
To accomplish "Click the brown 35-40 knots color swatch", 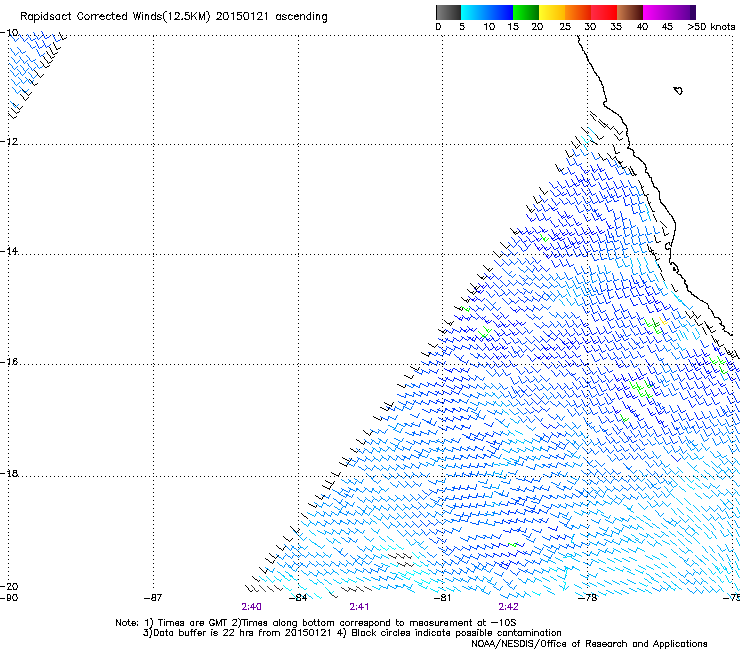I will pyautogui.click(x=630, y=12).
